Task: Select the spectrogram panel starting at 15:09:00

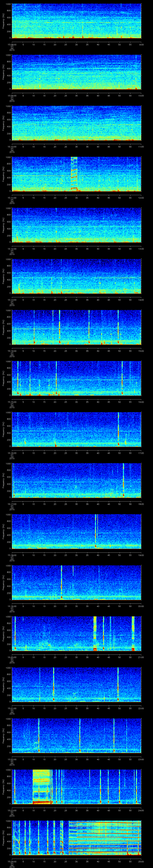Action: coord(76,72)
